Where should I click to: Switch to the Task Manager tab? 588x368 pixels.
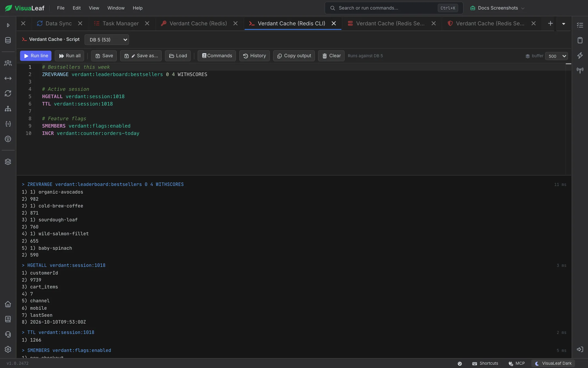tap(121, 23)
